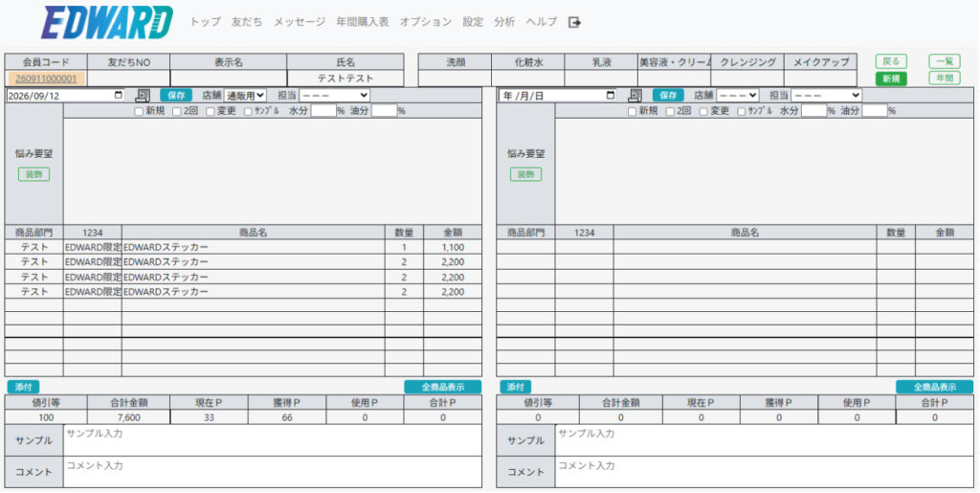Click the 悩み要望 text area of 2026/09/12 record
Image resolution: width=980 pixels, height=493 pixels.
click(273, 171)
